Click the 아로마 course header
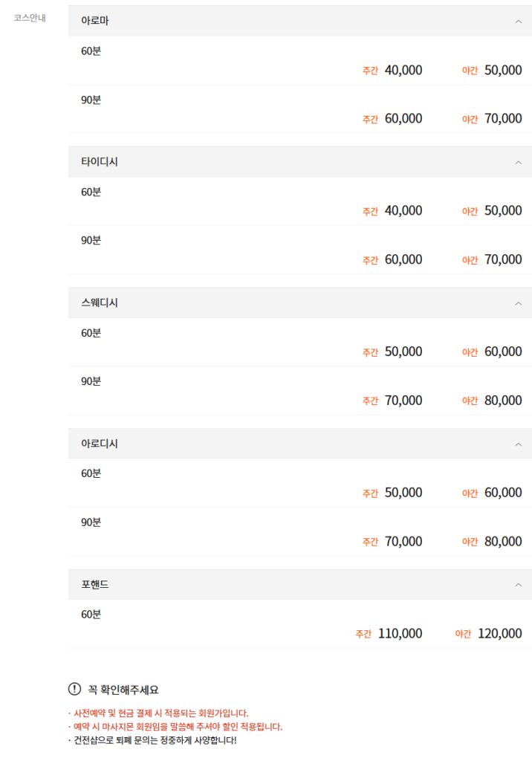This screenshot has height=761, width=532. click(95, 21)
